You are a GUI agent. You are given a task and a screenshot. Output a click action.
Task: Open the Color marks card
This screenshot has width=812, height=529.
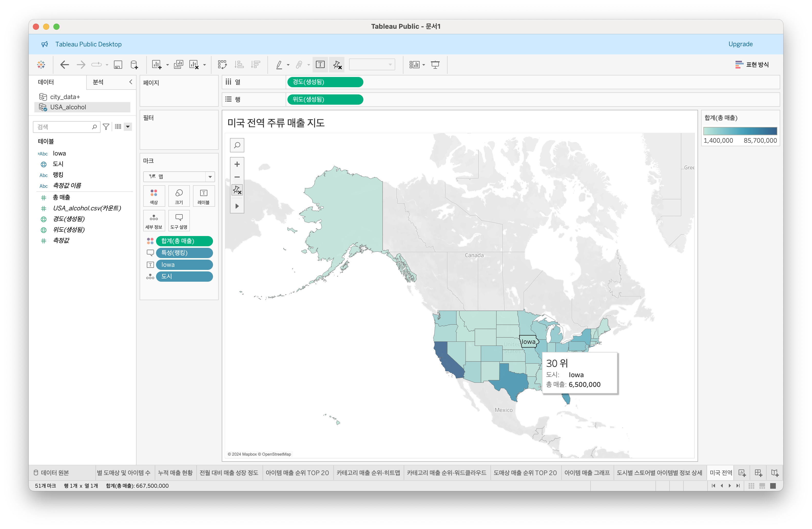click(x=154, y=196)
